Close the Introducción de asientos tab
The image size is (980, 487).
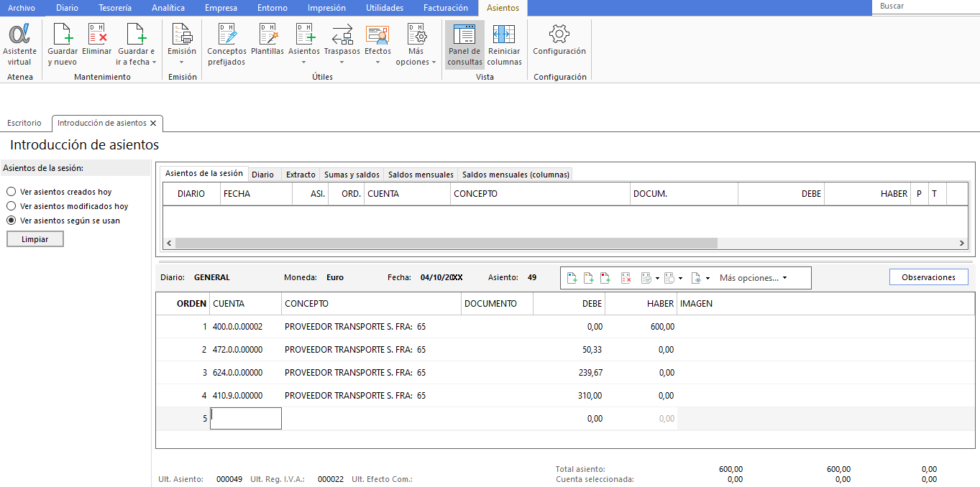pos(153,124)
